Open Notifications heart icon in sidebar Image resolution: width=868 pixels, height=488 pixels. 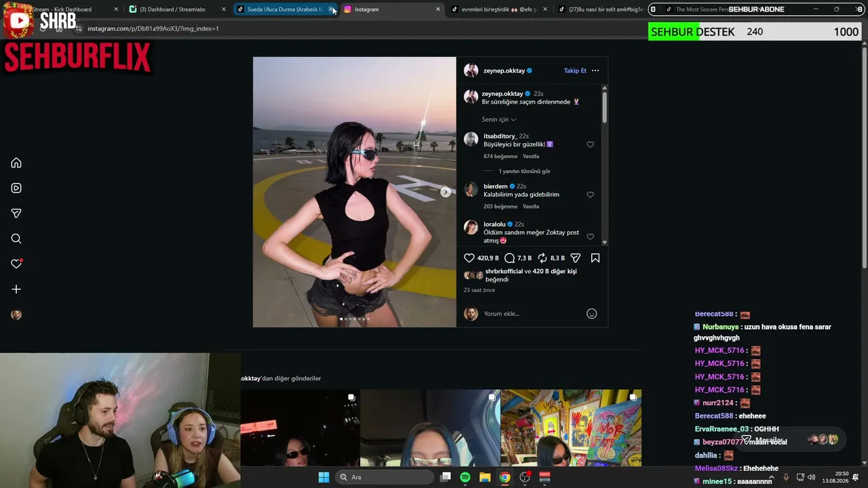coord(16,264)
